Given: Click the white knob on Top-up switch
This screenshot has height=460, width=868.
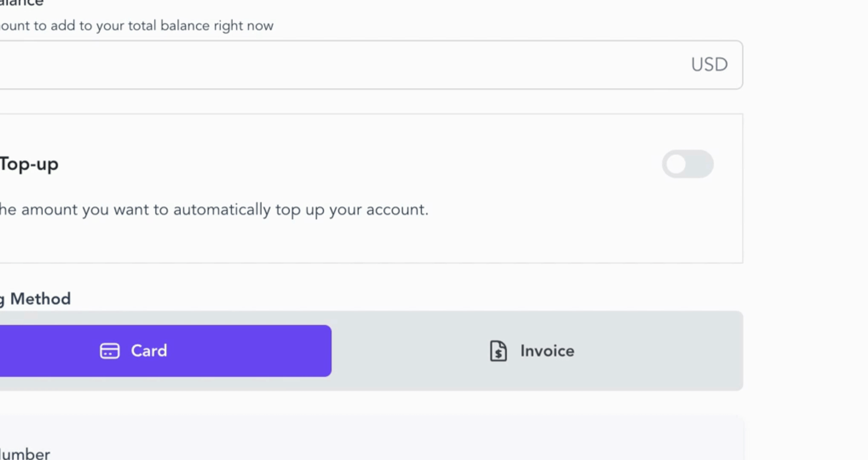Looking at the screenshot, I should (x=676, y=164).
